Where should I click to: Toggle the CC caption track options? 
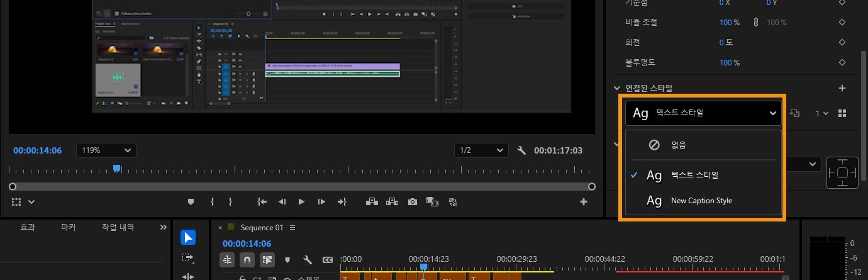[x=328, y=259]
